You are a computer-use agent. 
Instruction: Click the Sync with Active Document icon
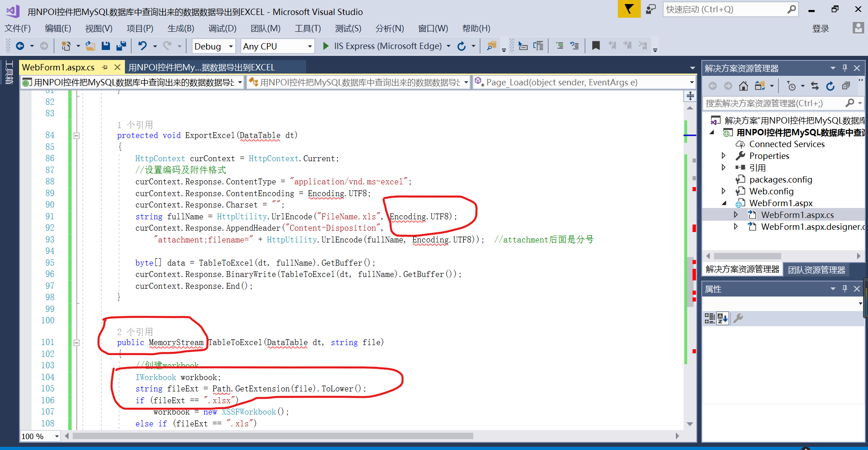pyautogui.click(x=815, y=85)
